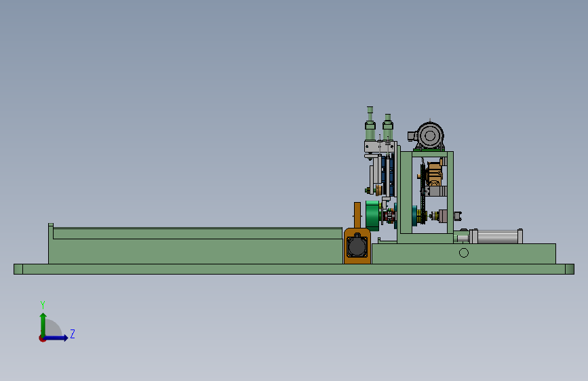Select the tall left pale green vertical cylinder
Image resolution: width=588 pixels, height=381 pixels.
pos(370,124)
